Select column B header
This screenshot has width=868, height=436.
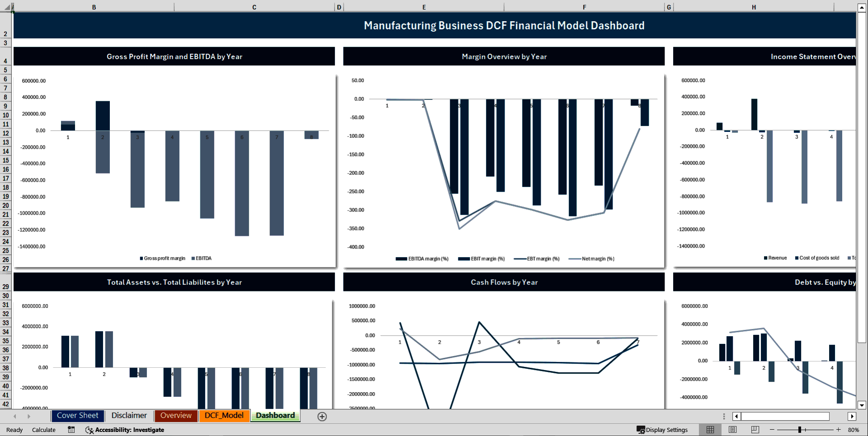[94, 7]
